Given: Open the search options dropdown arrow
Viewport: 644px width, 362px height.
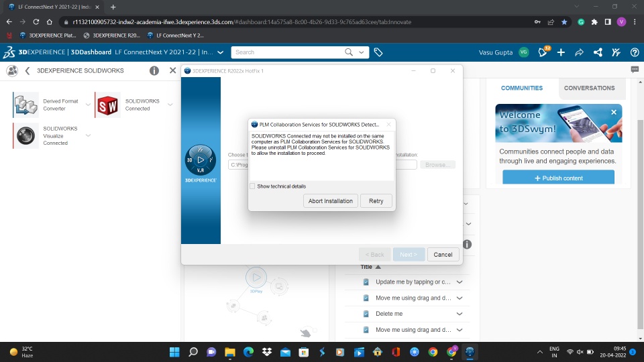Looking at the screenshot, I should pyautogui.click(x=362, y=52).
